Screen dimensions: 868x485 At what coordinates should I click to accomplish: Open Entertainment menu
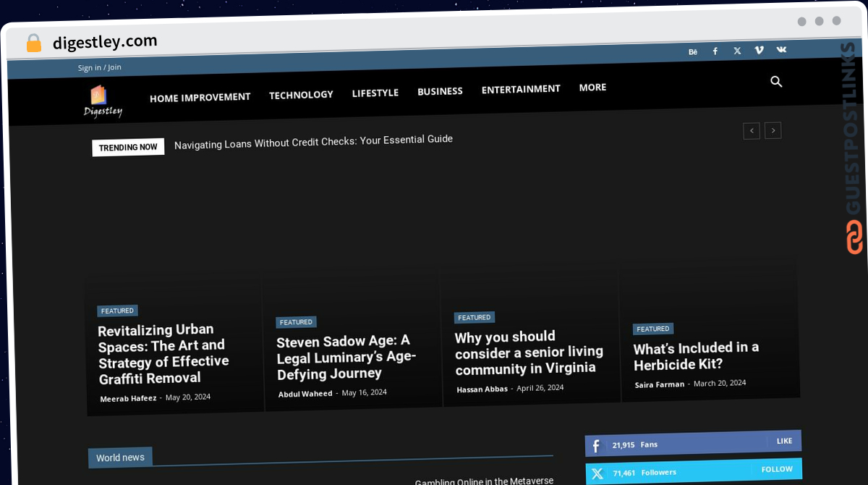point(521,89)
